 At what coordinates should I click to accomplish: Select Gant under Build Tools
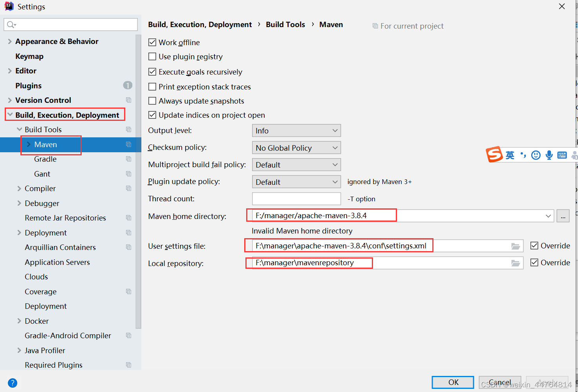(x=42, y=174)
